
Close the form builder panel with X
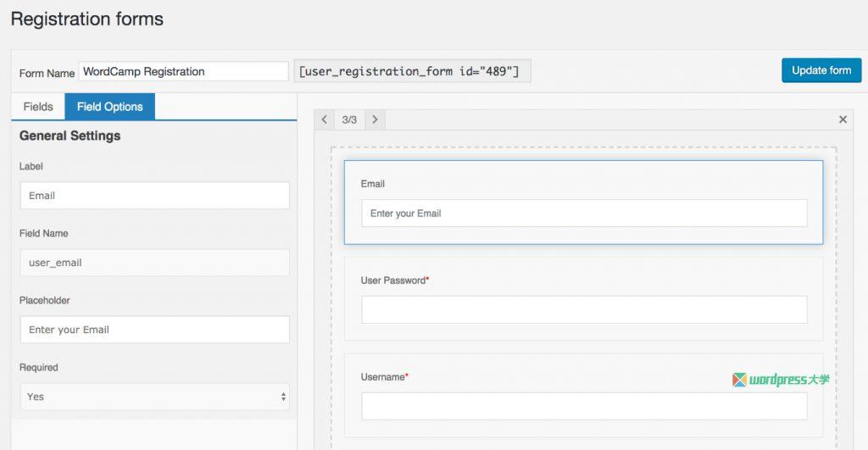coord(843,119)
